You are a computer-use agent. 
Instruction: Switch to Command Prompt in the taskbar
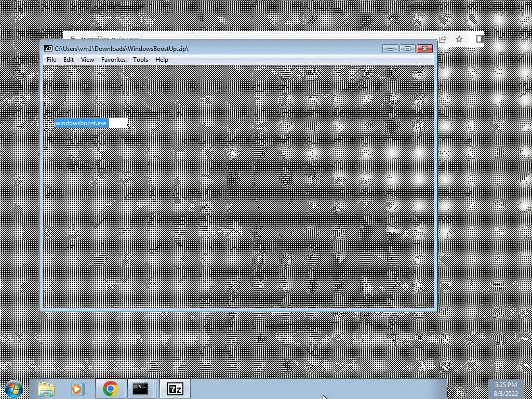pos(140,389)
